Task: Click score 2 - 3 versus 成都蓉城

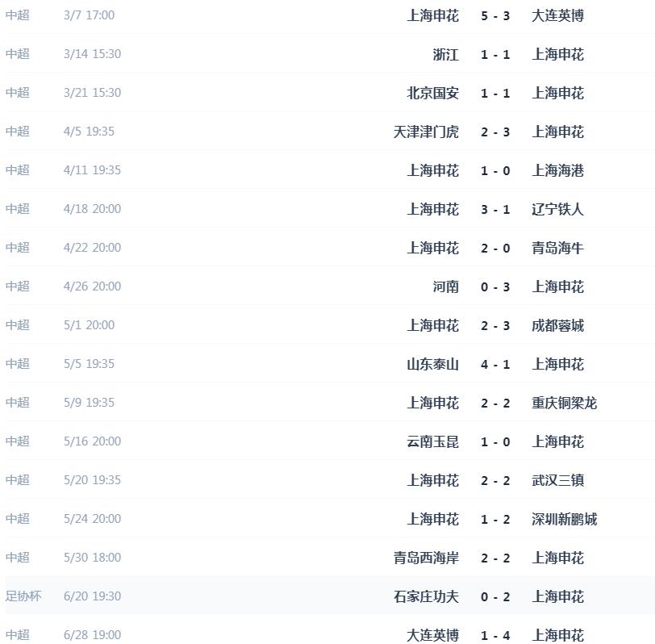Action: [495, 326]
